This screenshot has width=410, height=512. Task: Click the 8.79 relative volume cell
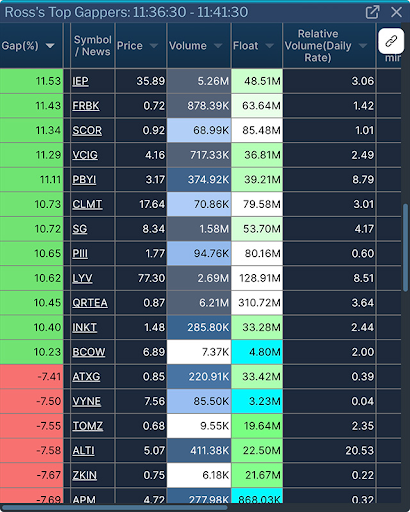[x=329, y=180]
